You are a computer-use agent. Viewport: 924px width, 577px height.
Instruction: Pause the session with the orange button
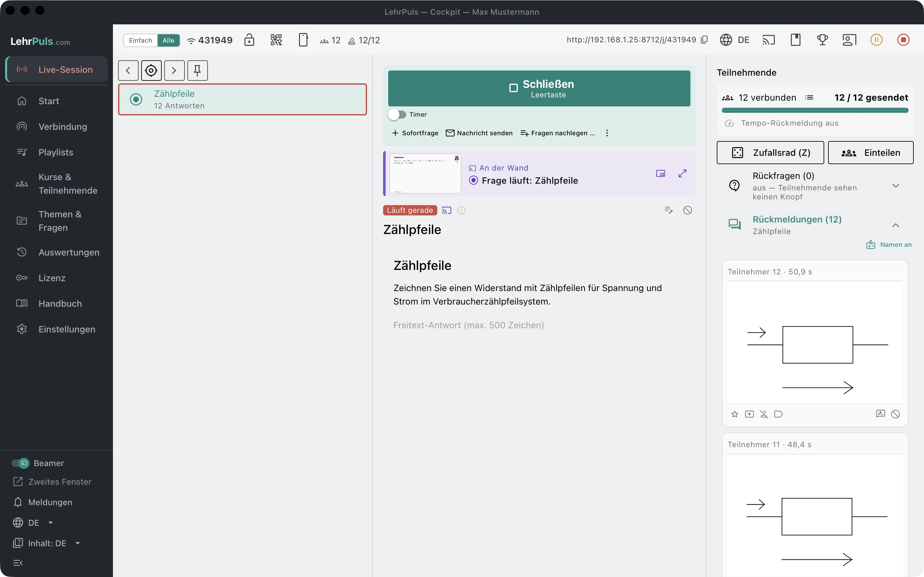point(876,40)
